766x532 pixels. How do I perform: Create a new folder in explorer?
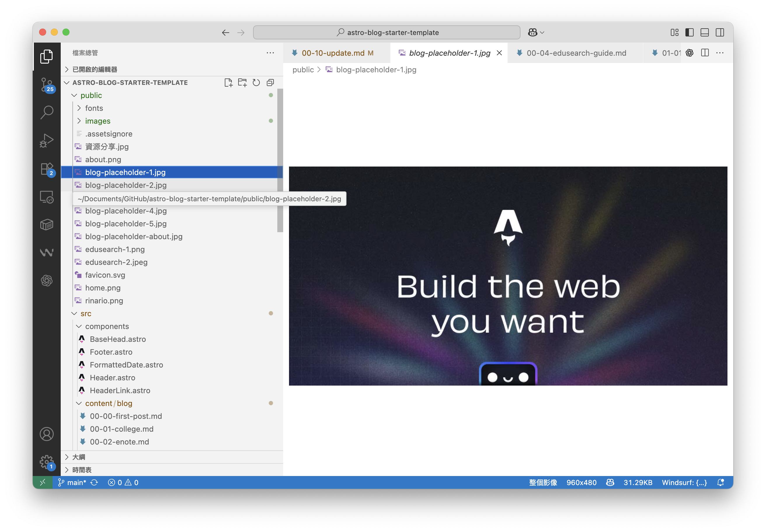[243, 83]
